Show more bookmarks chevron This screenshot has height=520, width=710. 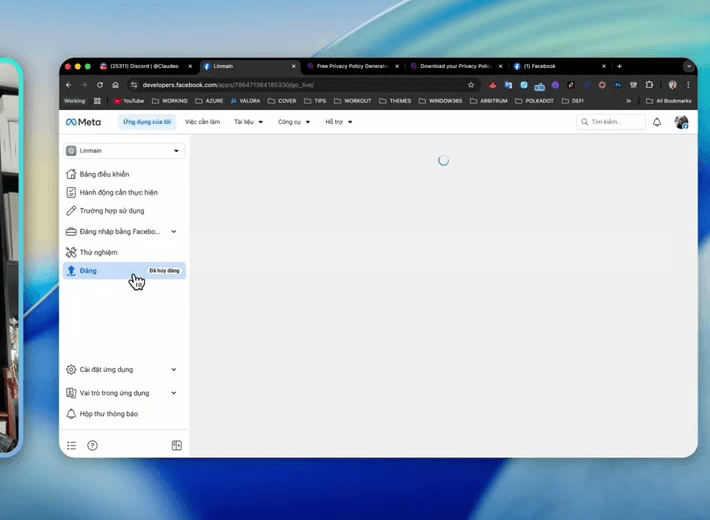628,101
